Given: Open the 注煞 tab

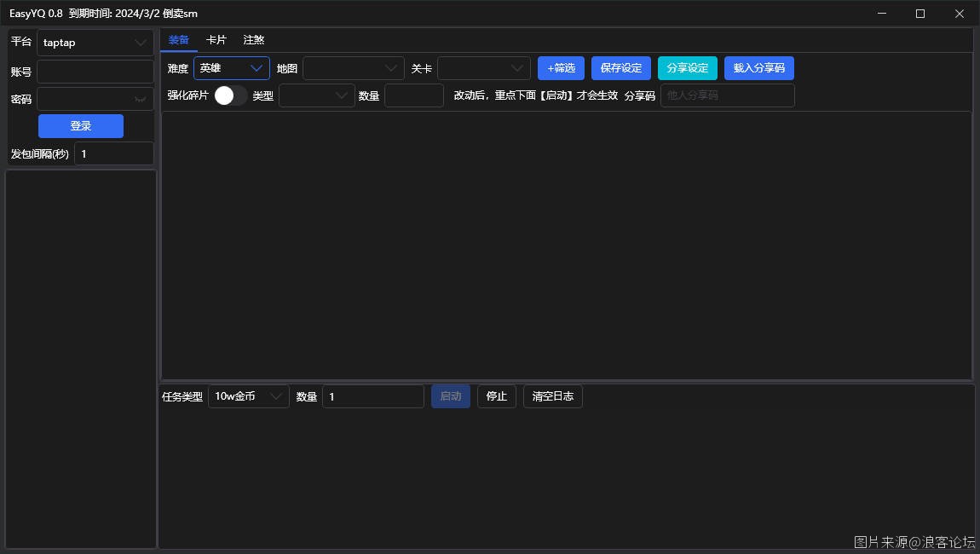Looking at the screenshot, I should 254,40.
